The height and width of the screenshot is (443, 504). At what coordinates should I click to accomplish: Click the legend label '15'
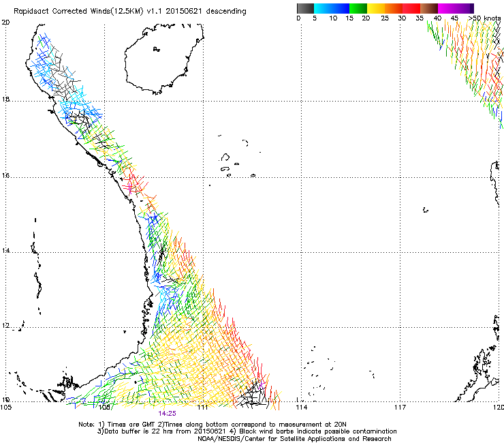[349, 18]
